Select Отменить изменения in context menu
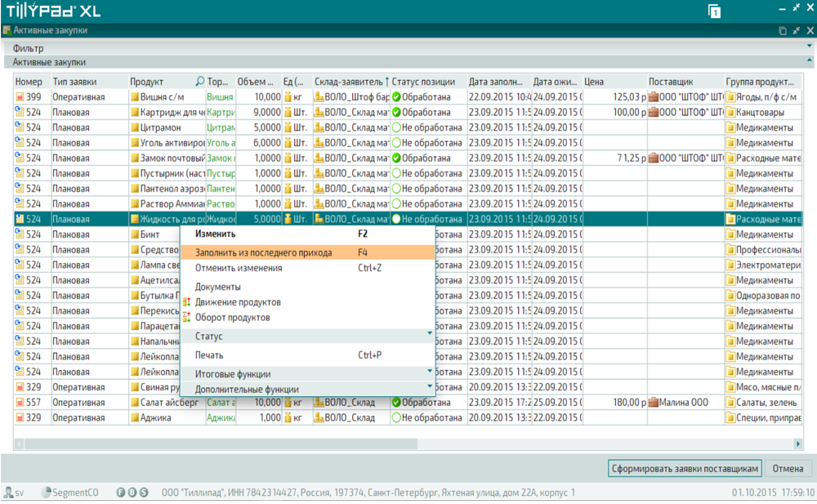This screenshot has height=504, width=817. [239, 268]
